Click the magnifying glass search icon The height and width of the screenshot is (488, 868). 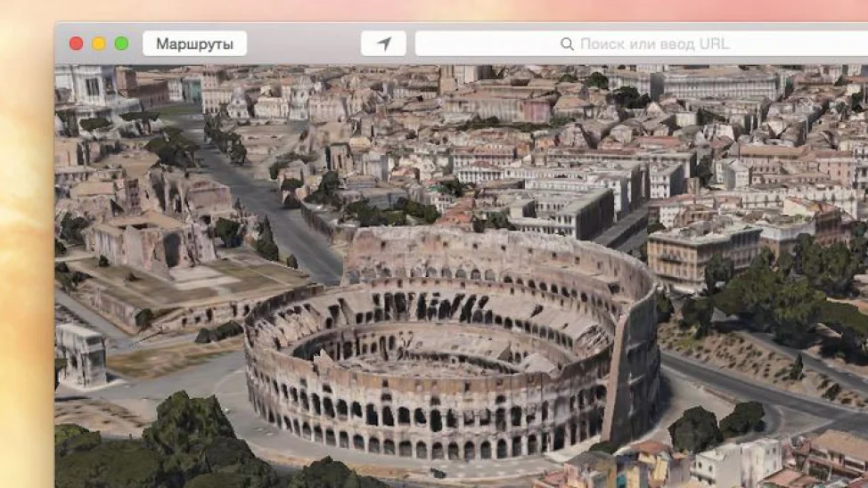[x=567, y=44]
